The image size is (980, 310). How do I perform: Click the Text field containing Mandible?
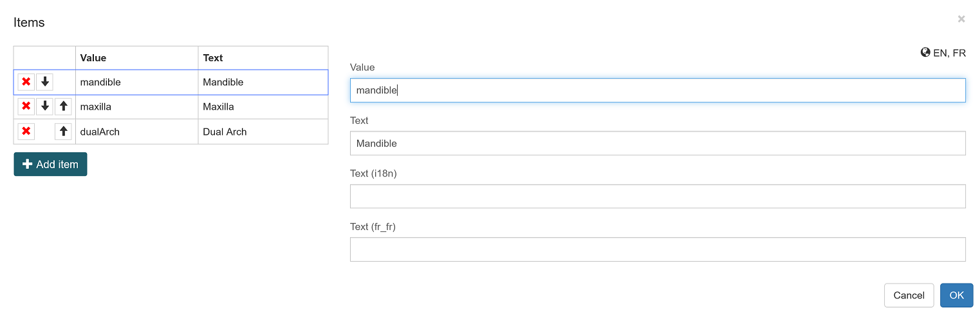657,143
